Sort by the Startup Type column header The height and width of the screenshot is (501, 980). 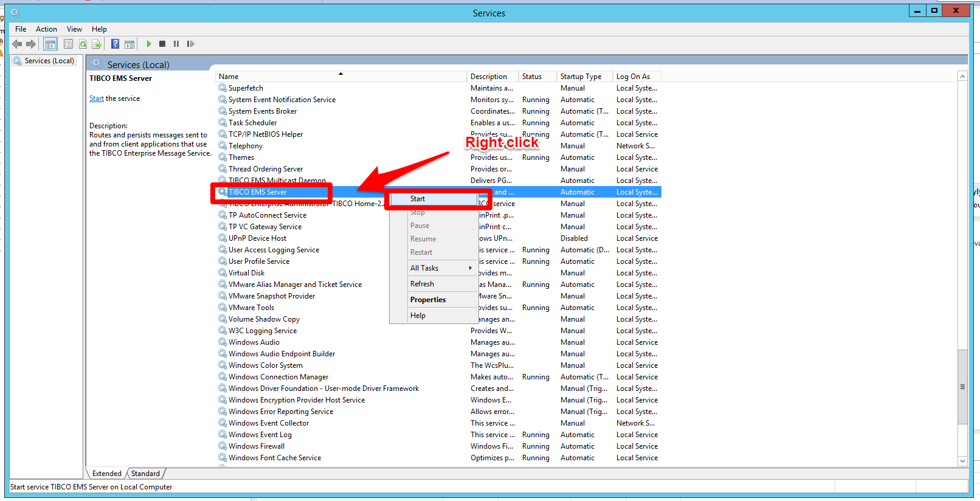pos(585,77)
